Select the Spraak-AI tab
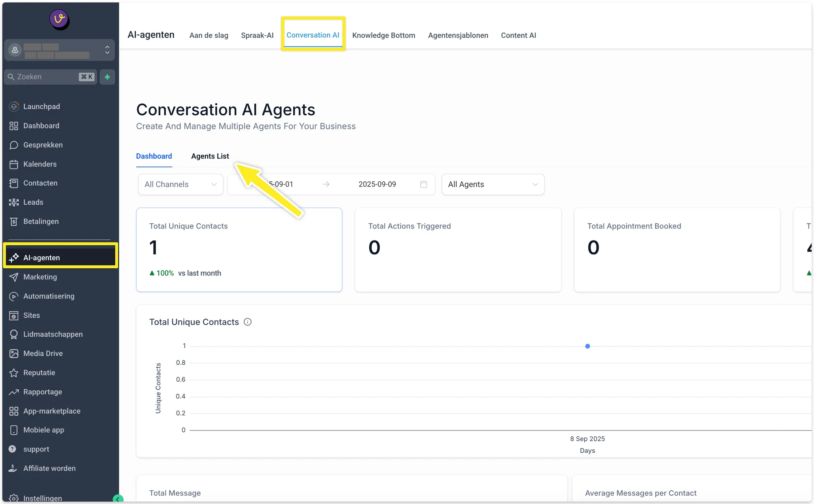Viewport: 814px width, 504px height. pos(257,35)
